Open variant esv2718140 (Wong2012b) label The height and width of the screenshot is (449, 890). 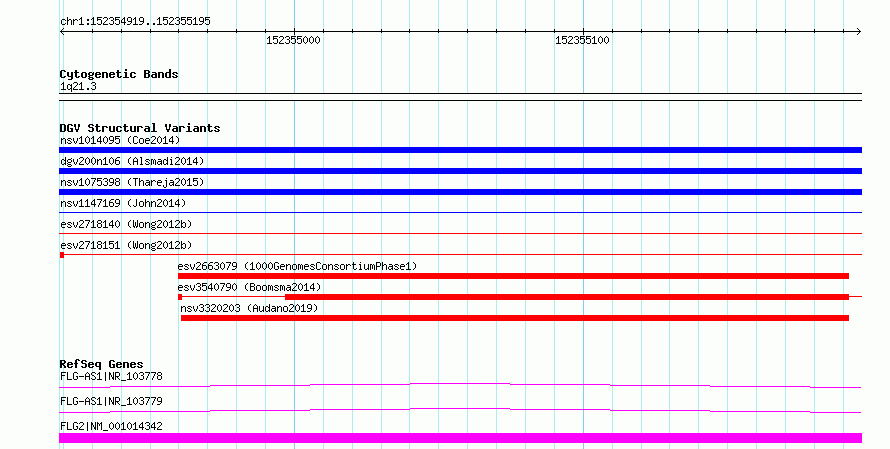(x=126, y=224)
